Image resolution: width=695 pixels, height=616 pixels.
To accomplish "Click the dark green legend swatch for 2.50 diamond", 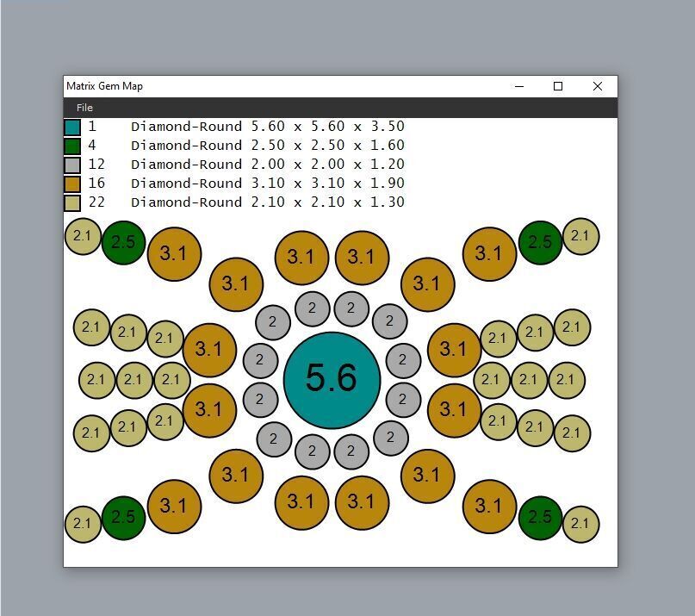I will pyautogui.click(x=72, y=146).
